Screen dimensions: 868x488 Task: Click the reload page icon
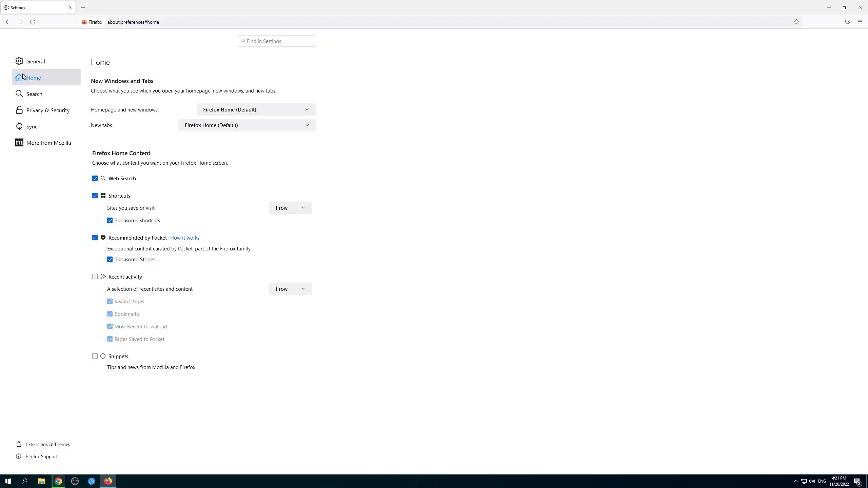coord(33,22)
